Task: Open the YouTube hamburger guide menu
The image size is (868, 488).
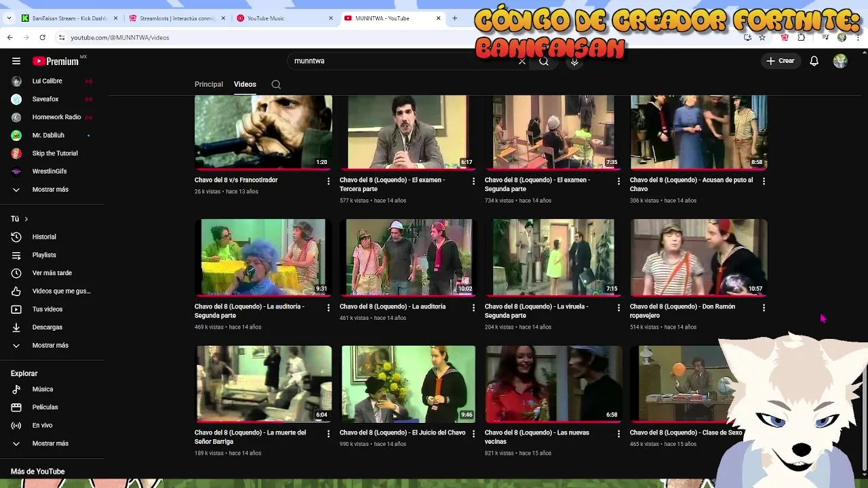Action: point(16,61)
